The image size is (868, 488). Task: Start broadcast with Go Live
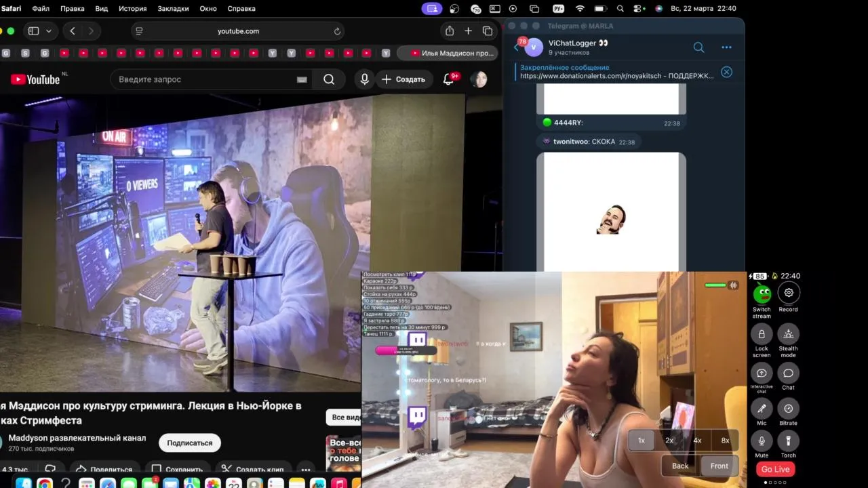(775, 469)
